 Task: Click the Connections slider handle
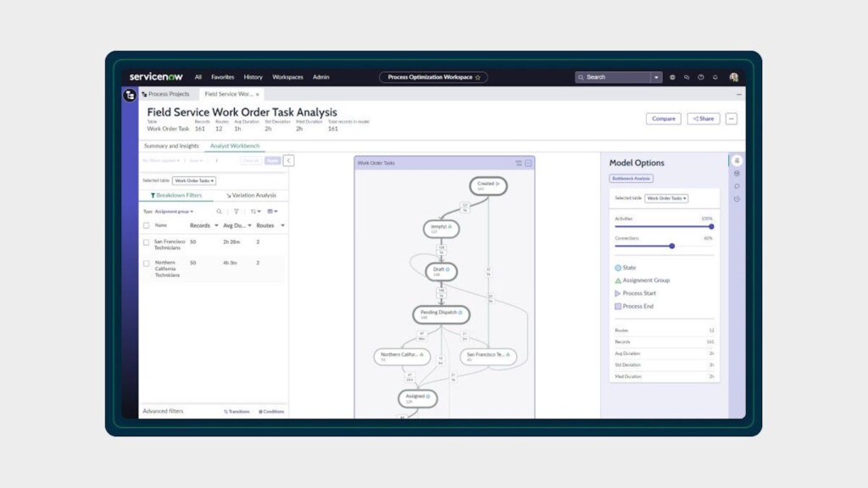coord(672,247)
